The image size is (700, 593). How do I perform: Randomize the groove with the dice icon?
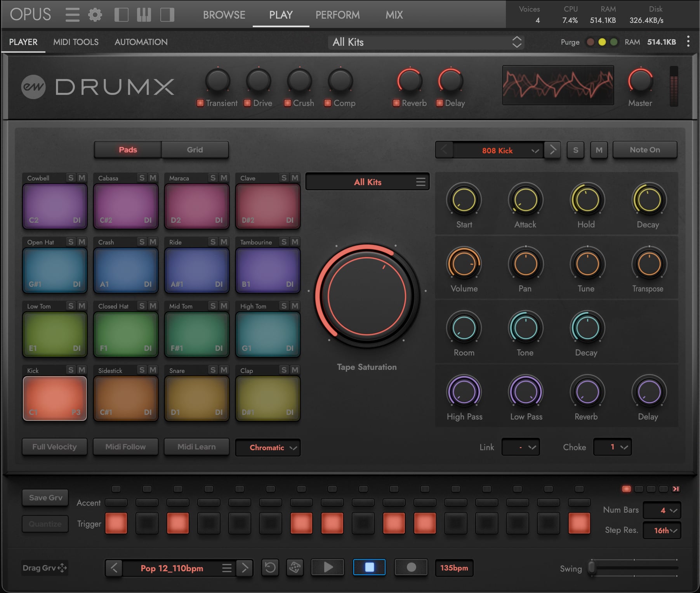295,568
